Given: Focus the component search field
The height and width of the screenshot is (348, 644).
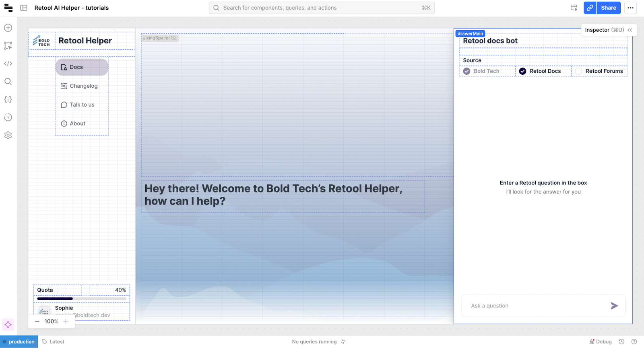Looking at the screenshot, I should tap(322, 8).
